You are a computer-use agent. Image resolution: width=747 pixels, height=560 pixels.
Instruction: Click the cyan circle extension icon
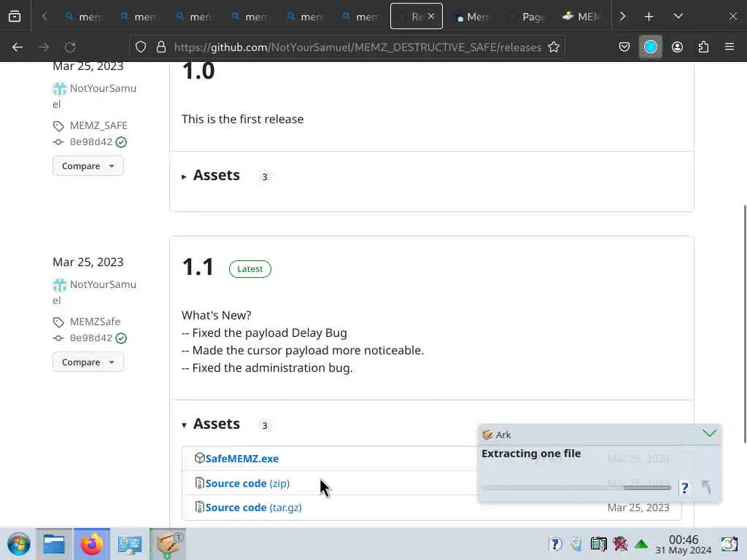click(x=650, y=47)
